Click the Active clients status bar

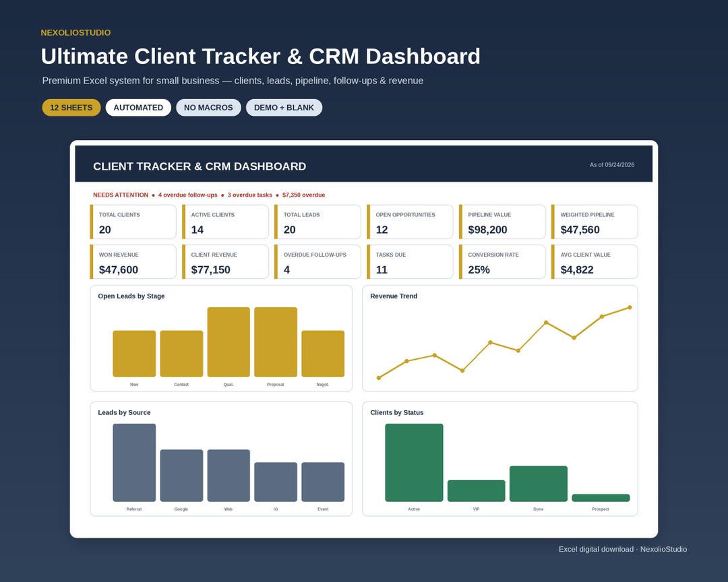414,463
